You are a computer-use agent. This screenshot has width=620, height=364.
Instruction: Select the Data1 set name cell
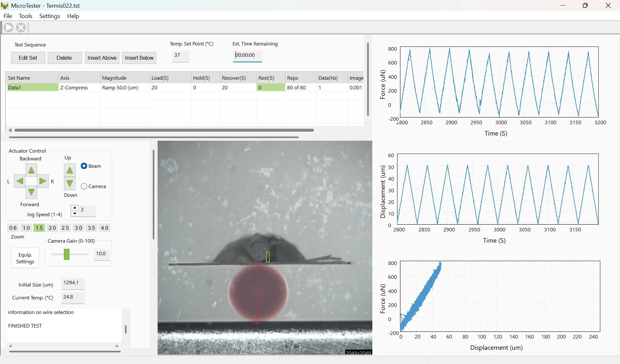pyautogui.click(x=32, y=87)
